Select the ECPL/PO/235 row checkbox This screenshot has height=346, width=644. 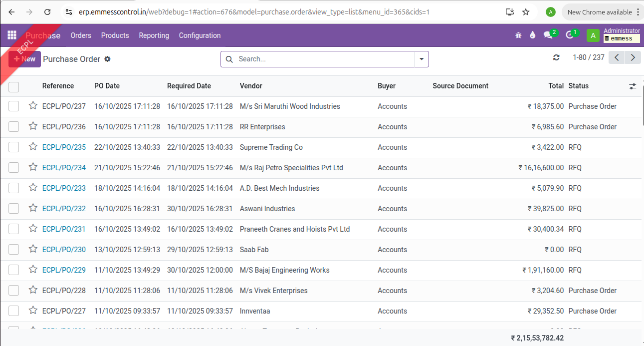14,147
